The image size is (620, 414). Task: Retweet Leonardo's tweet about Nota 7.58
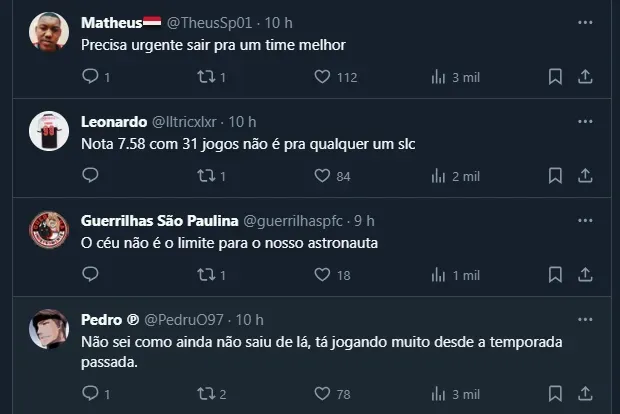[206, 176]
